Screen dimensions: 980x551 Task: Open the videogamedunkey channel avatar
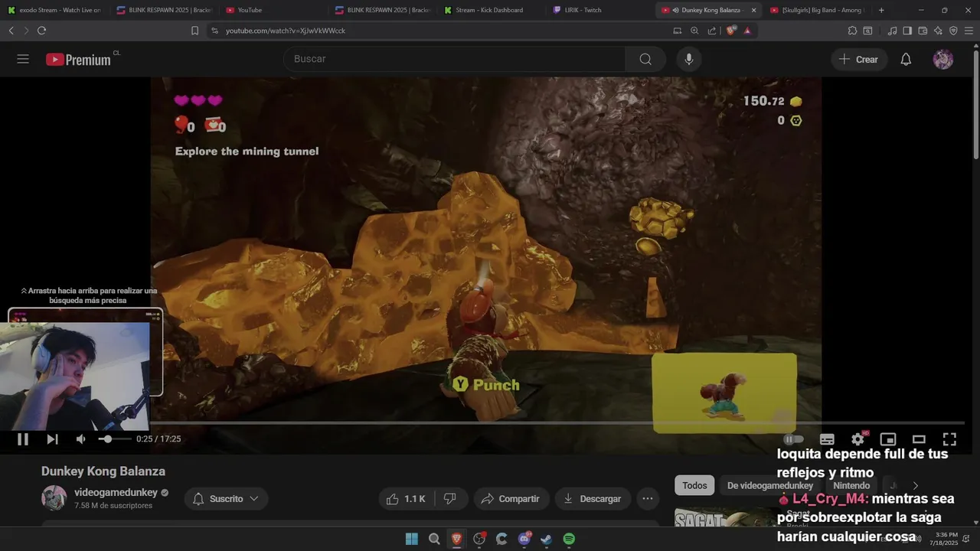click(x=54, y=498)
